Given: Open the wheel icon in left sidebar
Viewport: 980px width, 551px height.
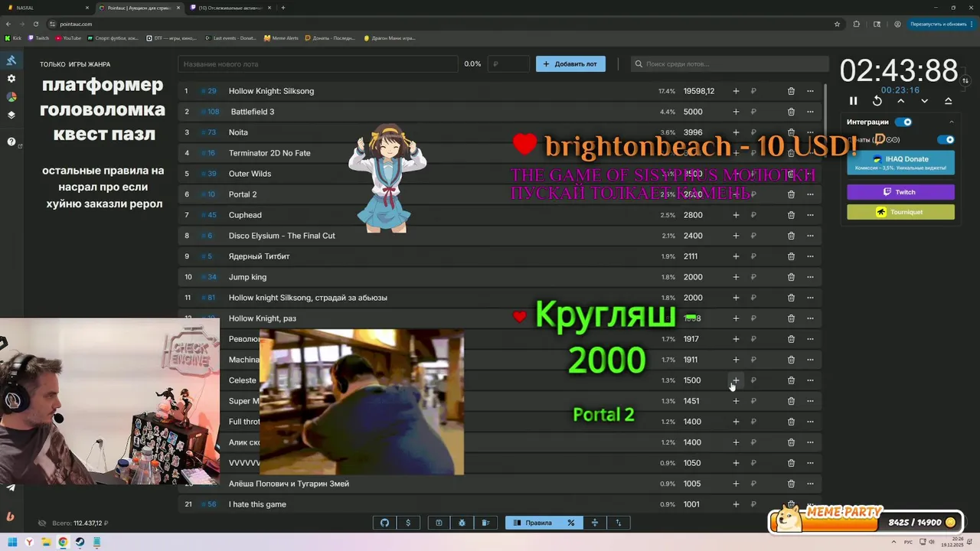Looking at the screenshot, I should tap(11, 97).
